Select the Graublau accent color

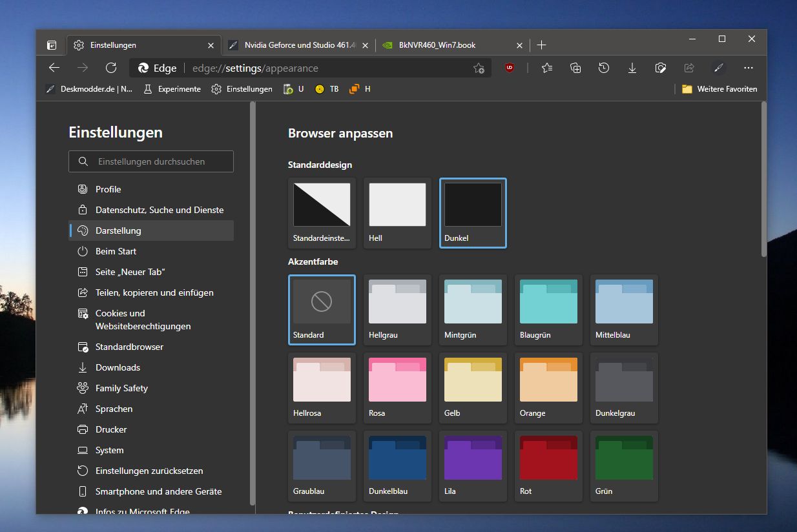click(322, 466)
